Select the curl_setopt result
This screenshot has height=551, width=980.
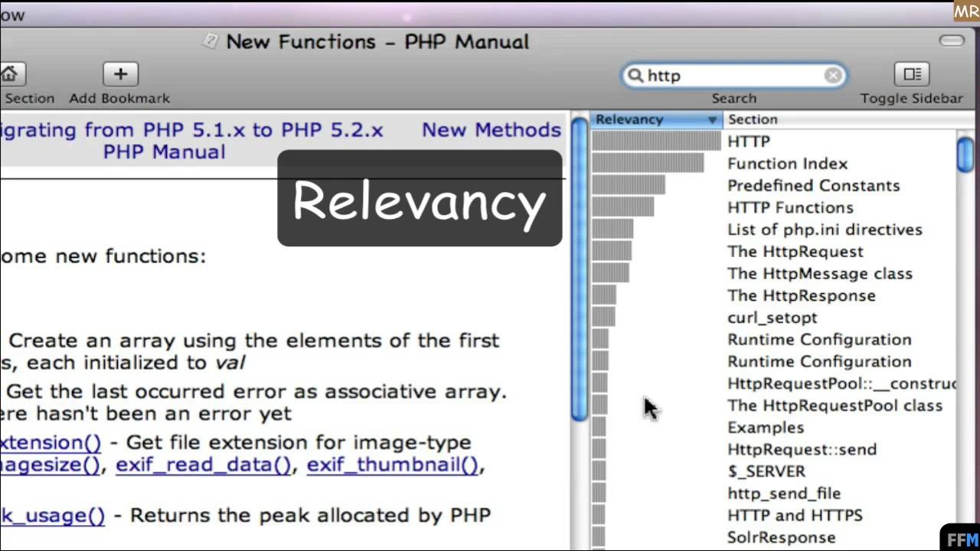pyautogui.click(x=772, y=318)
